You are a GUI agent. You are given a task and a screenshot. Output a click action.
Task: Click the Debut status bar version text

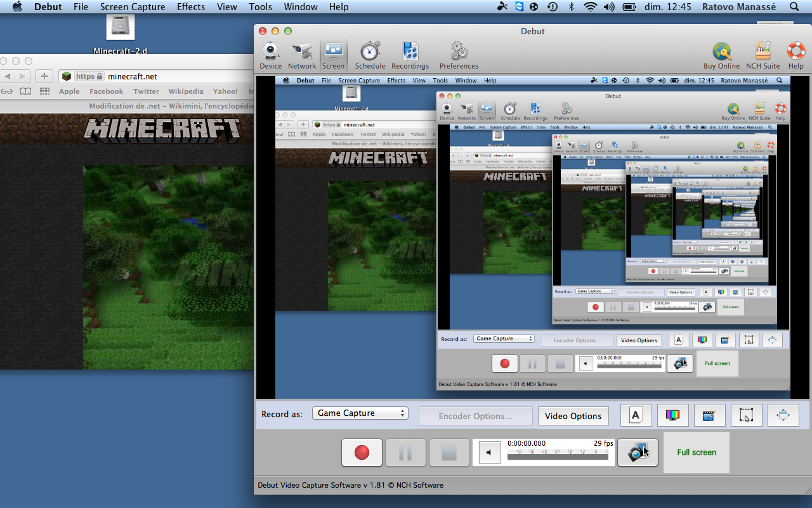(x=350, y=485)
